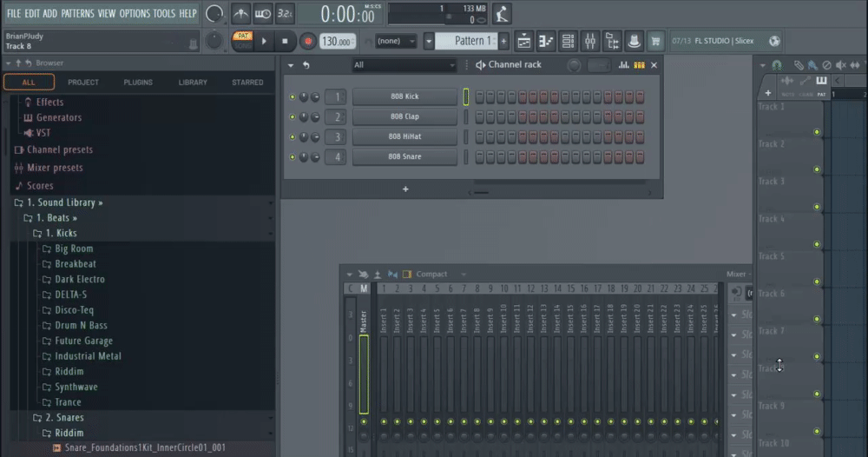Image resolution: width=868 pixels, height=457 pixels.
Task: Open the OPTIONS menu
Action: [135, 13]
